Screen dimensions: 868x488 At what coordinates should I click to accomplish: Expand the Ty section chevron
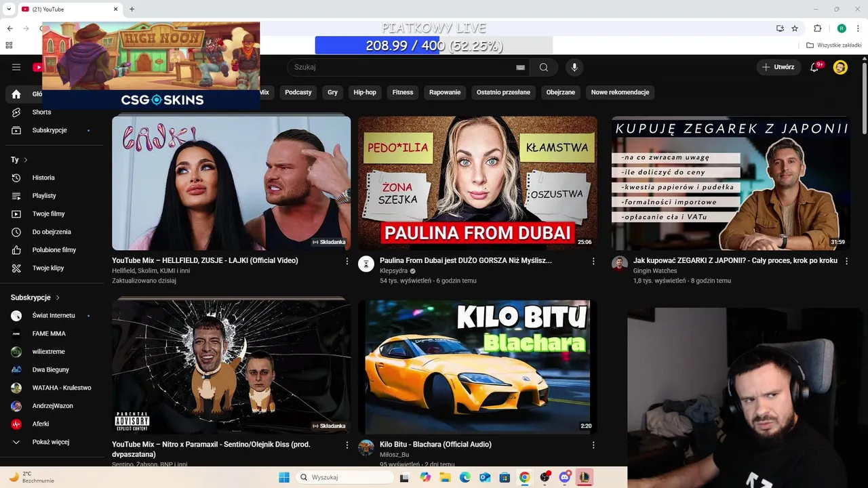coord(26,160)
